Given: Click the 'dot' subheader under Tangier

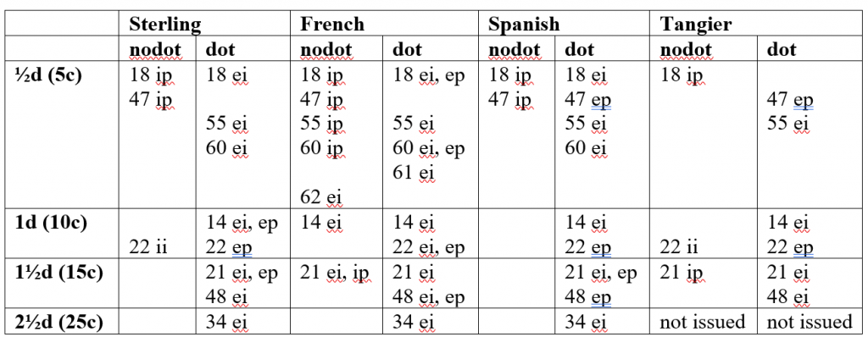Looking at the screenshot, I should [x=782, y=50].
